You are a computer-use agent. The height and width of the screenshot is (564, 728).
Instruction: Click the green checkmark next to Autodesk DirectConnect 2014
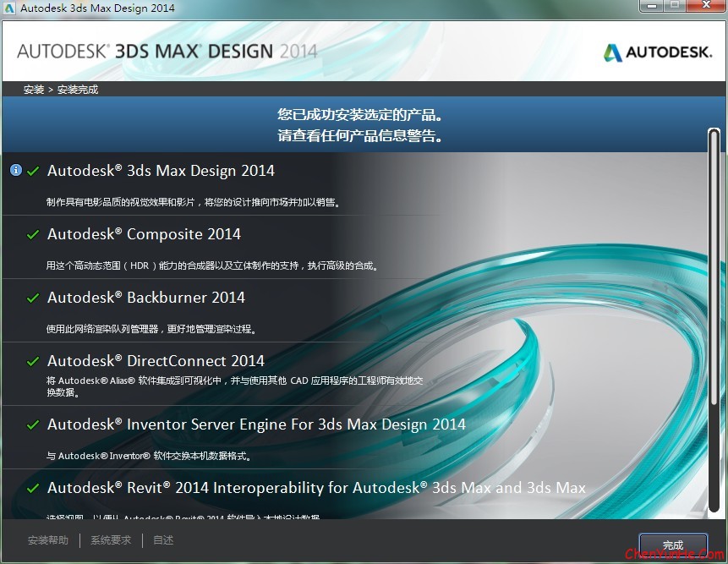point(33,361)
